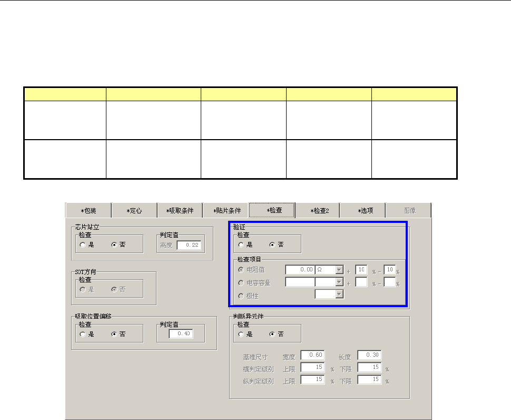This screenshot has height=420, width=511.
Task: Select 是 for 芯片站立 检查
Action: pos(83,245)
